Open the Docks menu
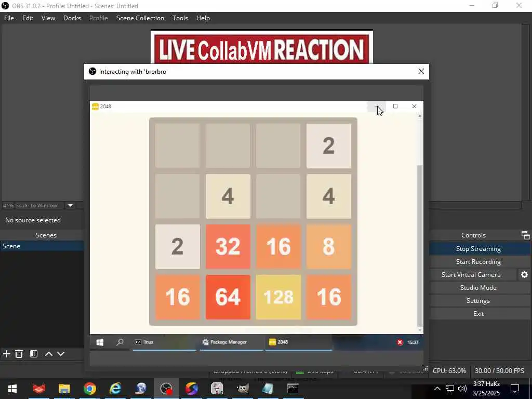Viewport: 532px width, 399px height. 72,18
